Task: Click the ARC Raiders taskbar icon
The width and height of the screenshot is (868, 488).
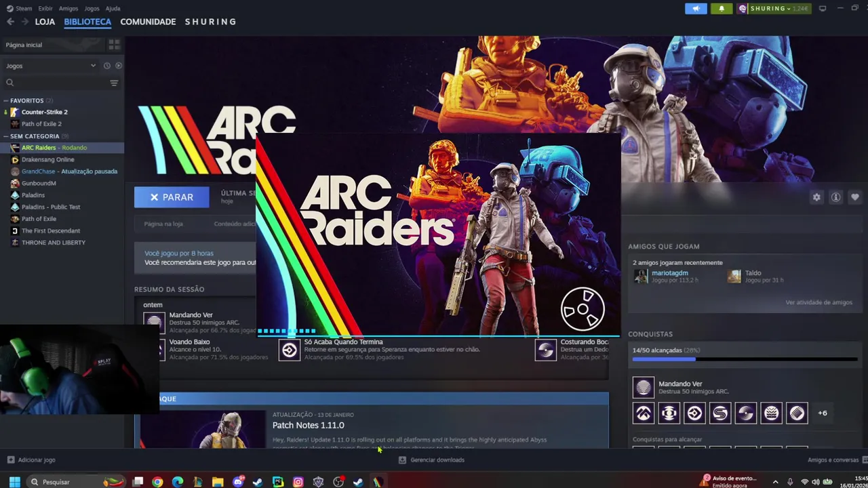Action: (378, 482)
